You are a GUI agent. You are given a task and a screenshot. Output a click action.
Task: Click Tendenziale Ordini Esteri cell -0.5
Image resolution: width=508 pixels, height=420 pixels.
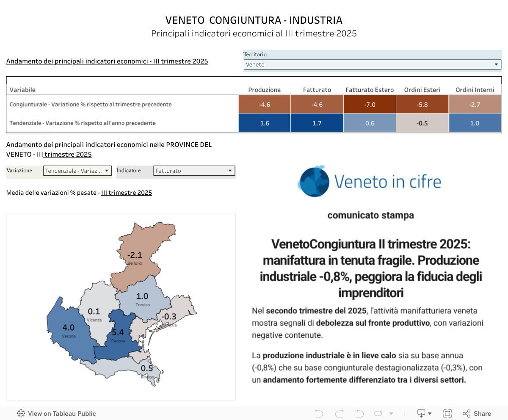tap(422, 123)
